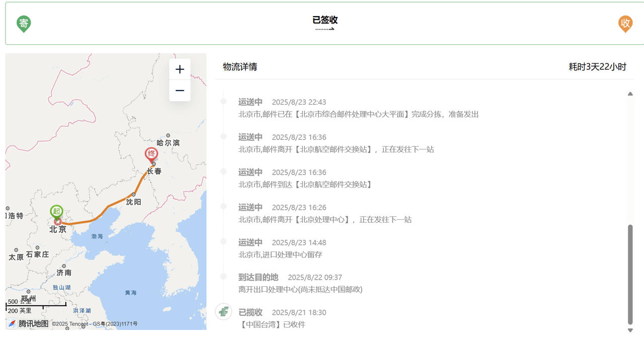Click the map scale bar 500 公里

click(36, 303)
